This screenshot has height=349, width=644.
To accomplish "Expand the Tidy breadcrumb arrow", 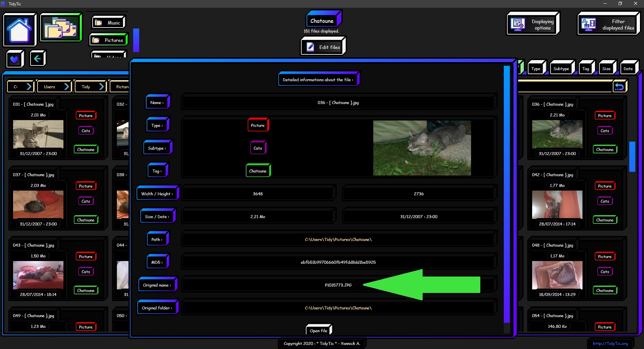I will point(101,87).
